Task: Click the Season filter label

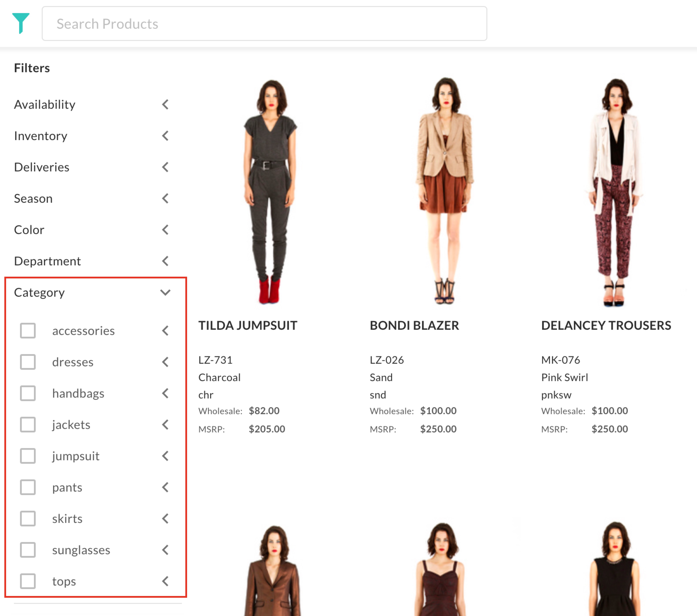Action: (x=33, y=198)
